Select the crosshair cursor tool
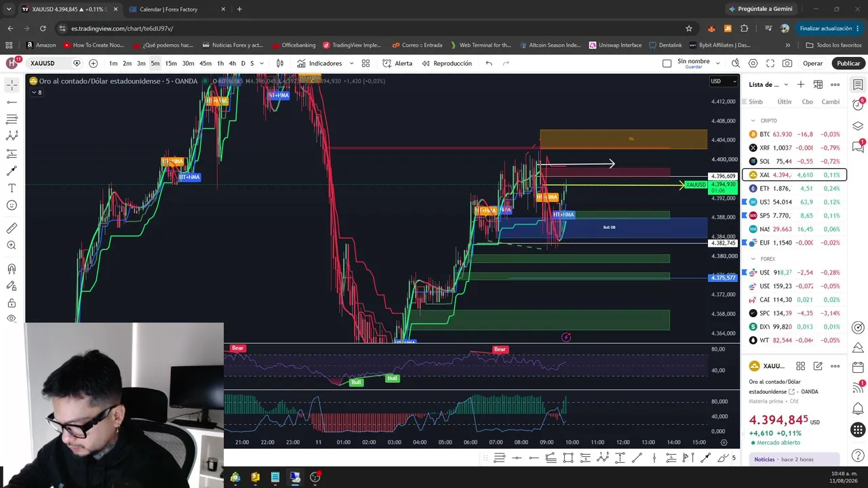Screen dimensions: 868x488 (12, 85)
